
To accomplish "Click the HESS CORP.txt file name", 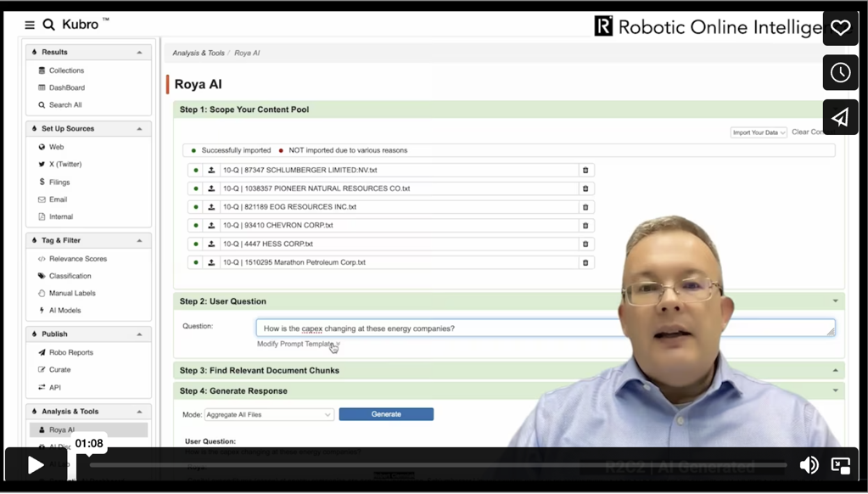I will point(268,244).
